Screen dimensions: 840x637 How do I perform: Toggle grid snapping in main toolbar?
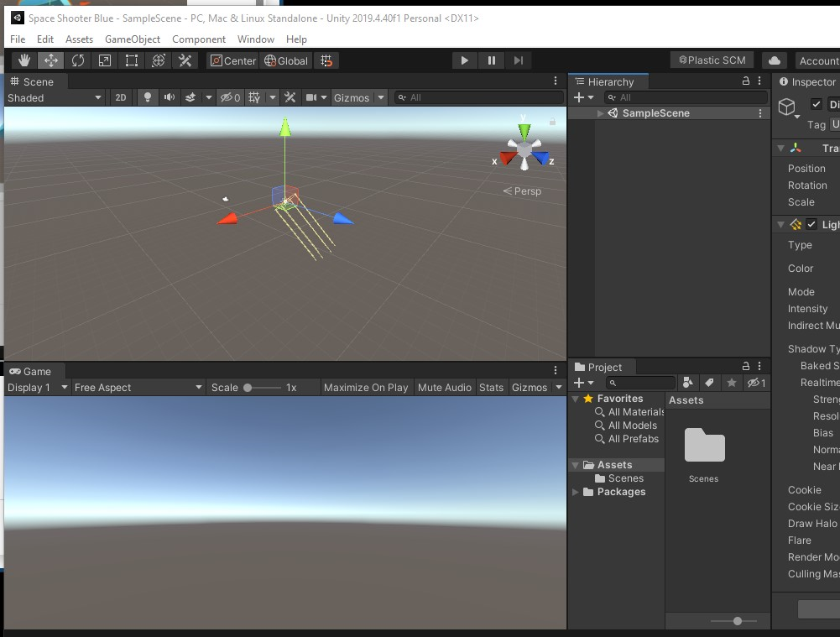pyautogui.click(x=326, y=60)
